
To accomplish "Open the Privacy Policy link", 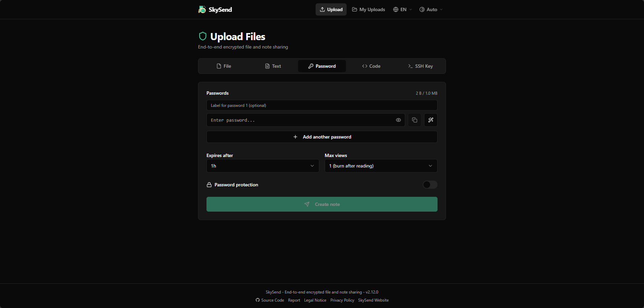I will click(x=342, y=300).
